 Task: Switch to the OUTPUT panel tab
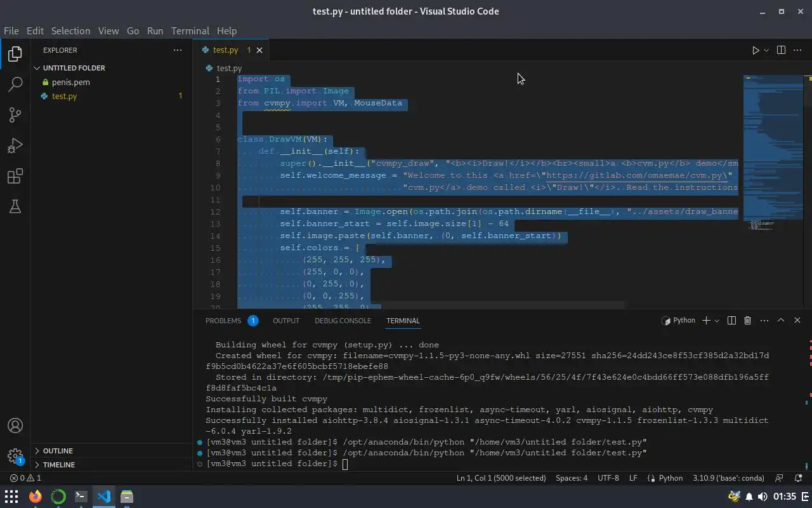[286, 321]
